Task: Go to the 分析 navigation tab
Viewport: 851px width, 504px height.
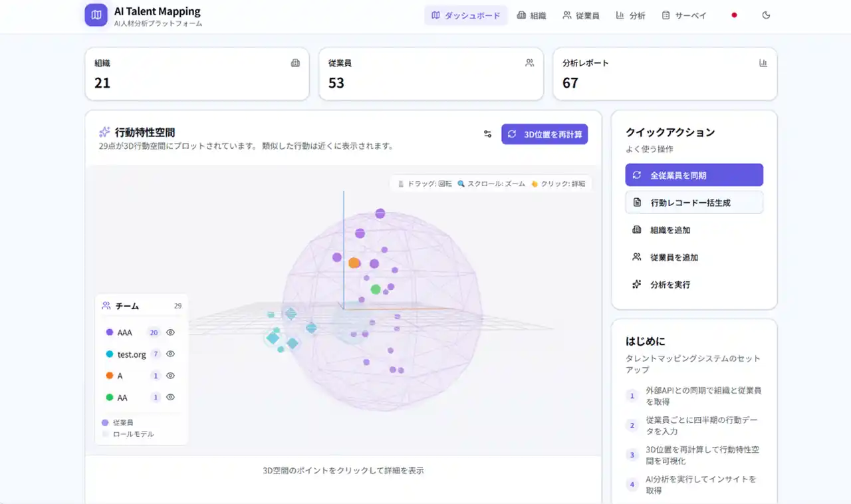Action: tap(630, 15)
